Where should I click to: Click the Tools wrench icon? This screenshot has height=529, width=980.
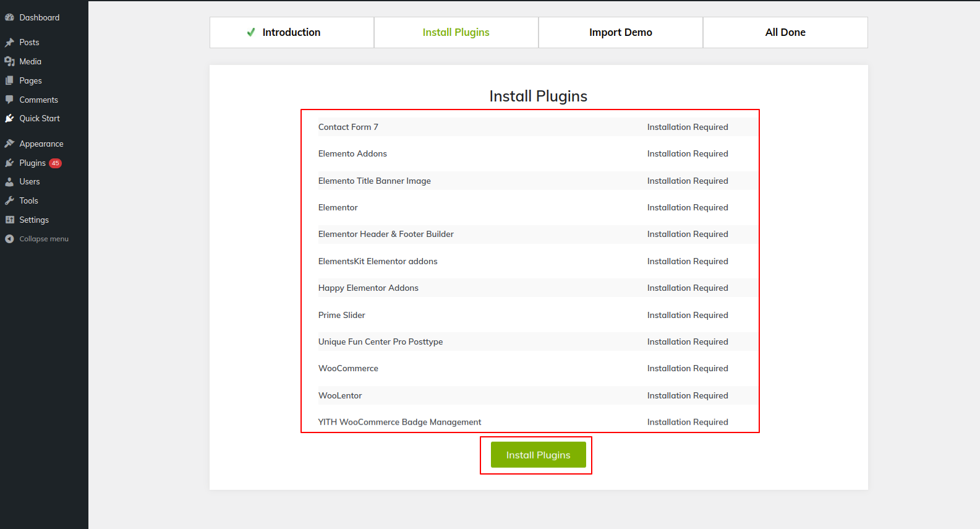click(x=9, y=200)
